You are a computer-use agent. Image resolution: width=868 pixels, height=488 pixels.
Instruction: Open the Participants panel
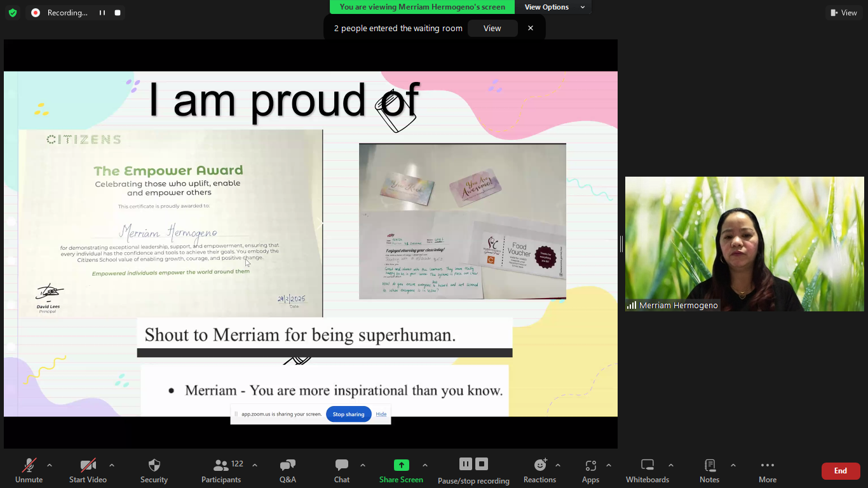221,470
